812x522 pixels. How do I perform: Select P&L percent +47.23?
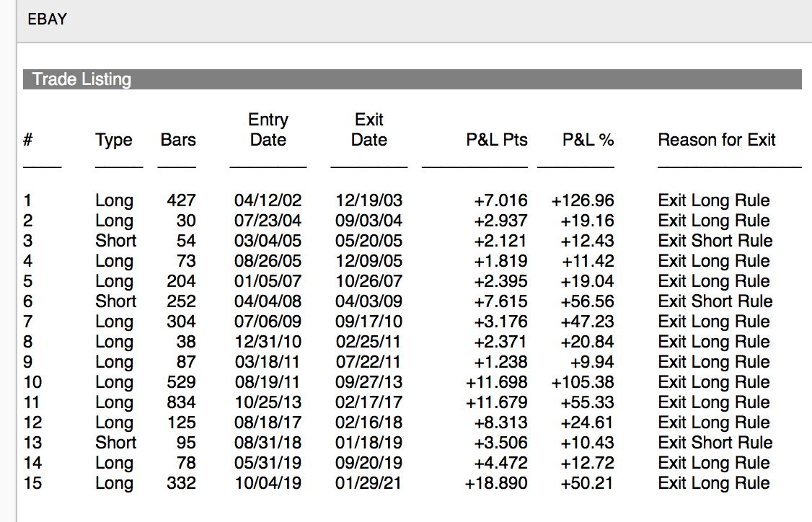pyautogui.click(x=587, y=322)
